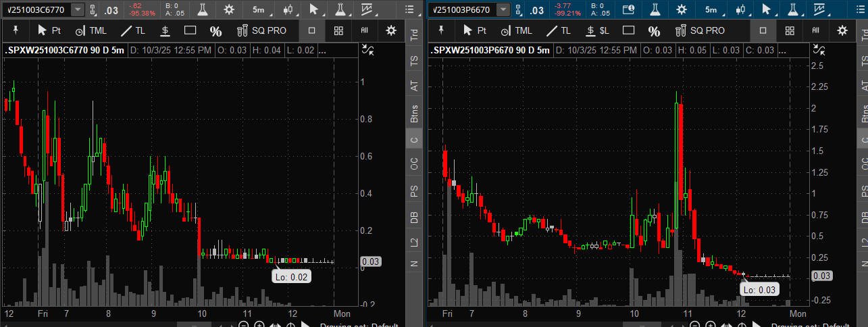Select the rectangle drawing tool in left chart

click(190, 30)
